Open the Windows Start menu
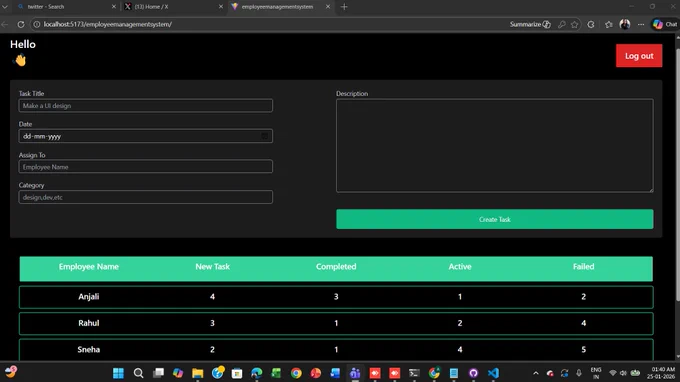The width and height of the screenshot is (680, 382). (118, 373)
